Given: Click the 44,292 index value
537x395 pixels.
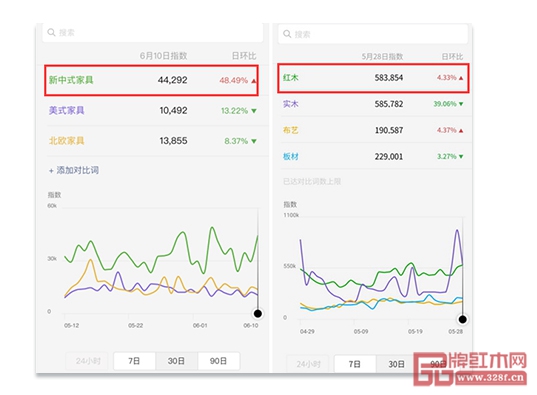Looking at the screenshot, I should click(x=173, y=80).
